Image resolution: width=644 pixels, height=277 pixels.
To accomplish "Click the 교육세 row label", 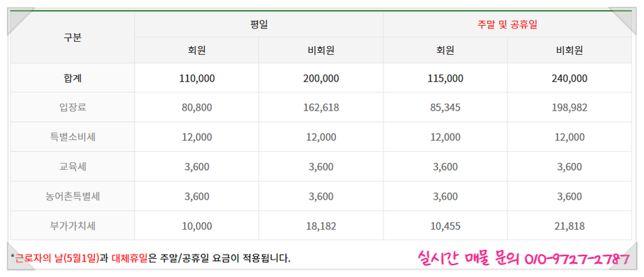I will coord(72,166).
